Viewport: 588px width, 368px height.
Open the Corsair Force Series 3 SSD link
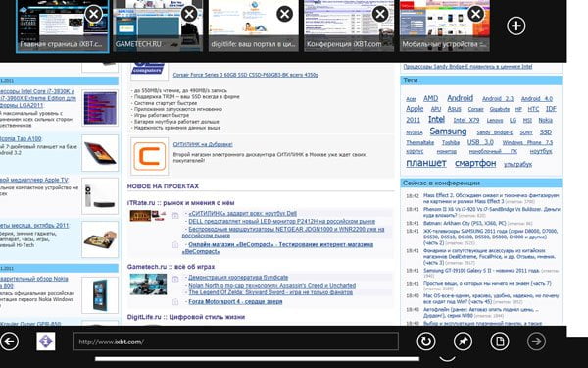[x=246, y=75]
